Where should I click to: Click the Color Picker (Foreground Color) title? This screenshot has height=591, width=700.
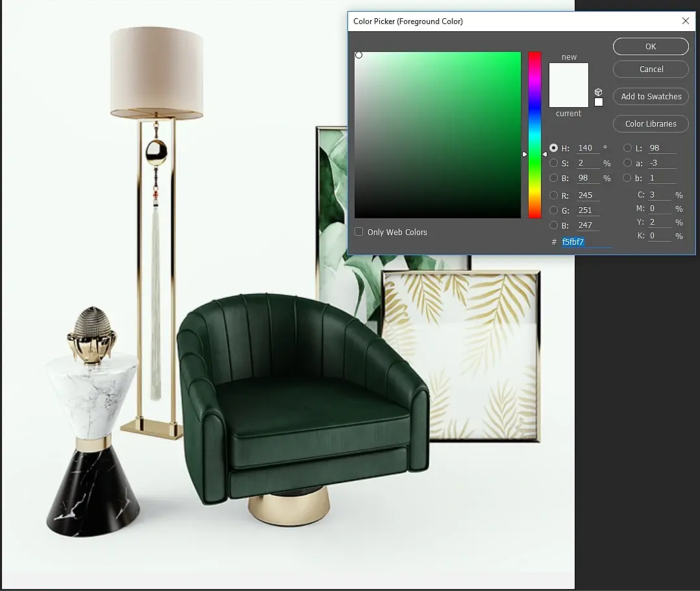coord(408,21)
